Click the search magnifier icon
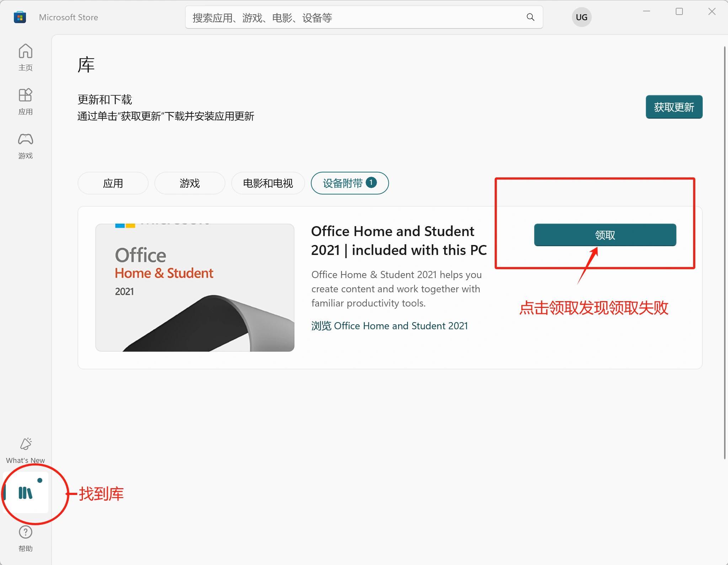The image size is (728, 565). pos(530,17)
